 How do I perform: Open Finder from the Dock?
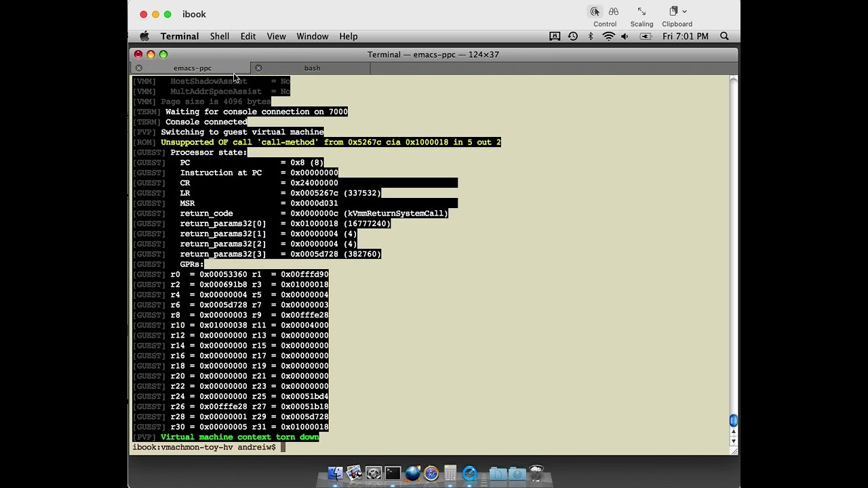[335, 473]
